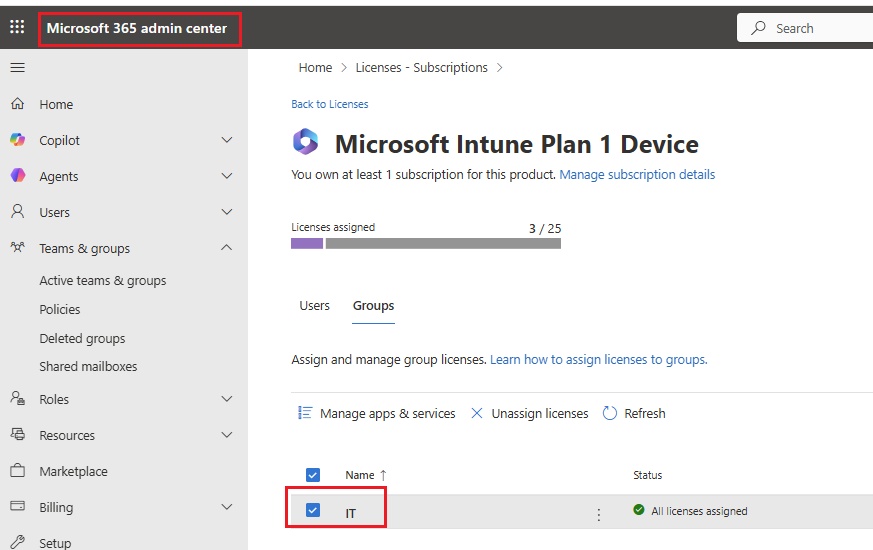Click the Agents icon in sidebar
This screenshot has height=550, width=873.
(x=17, y=176)
